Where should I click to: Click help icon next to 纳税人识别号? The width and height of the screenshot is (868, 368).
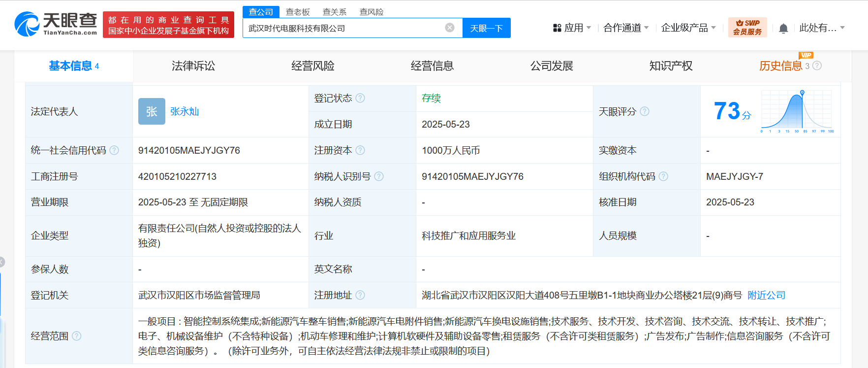[379, 176]
